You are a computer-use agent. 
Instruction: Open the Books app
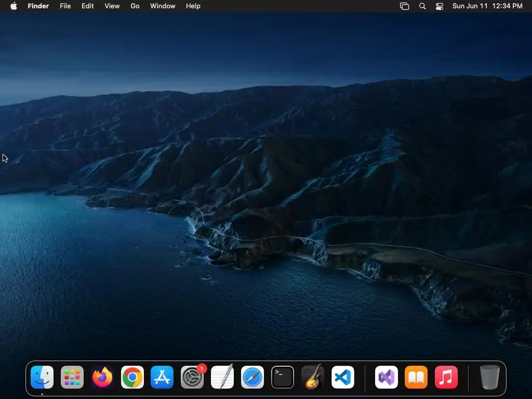pos(416,377)
